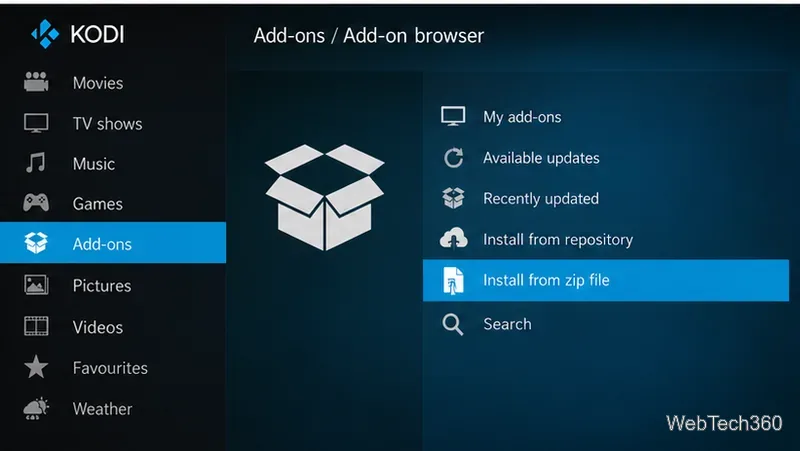Click the Pictures photo icon
This screenshot has width=800, height=451.
click(36, 285)
